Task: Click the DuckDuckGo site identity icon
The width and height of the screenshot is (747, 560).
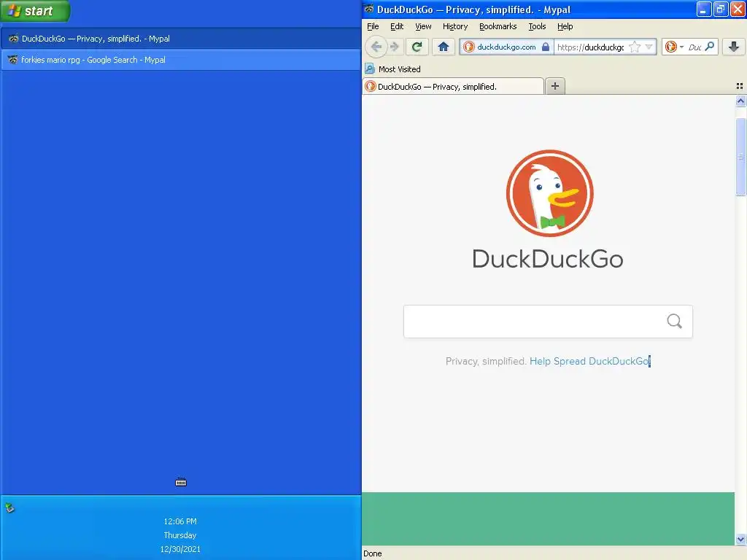Action: (x=469, y=47)
